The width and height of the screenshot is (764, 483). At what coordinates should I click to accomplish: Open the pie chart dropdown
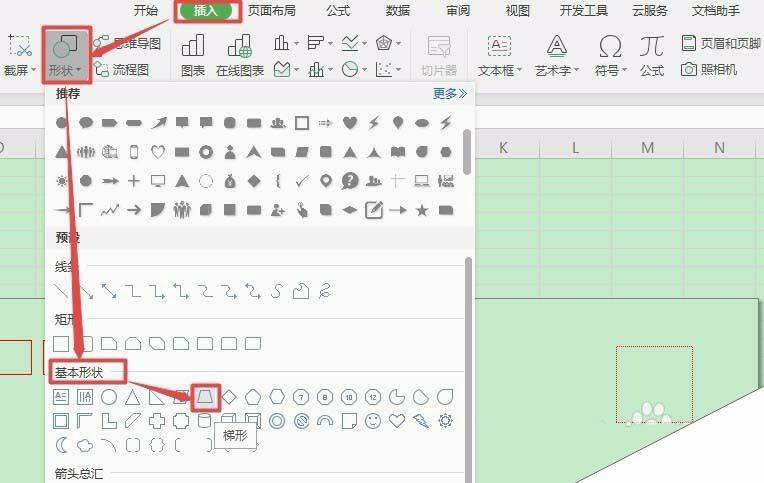pos(354,70)
